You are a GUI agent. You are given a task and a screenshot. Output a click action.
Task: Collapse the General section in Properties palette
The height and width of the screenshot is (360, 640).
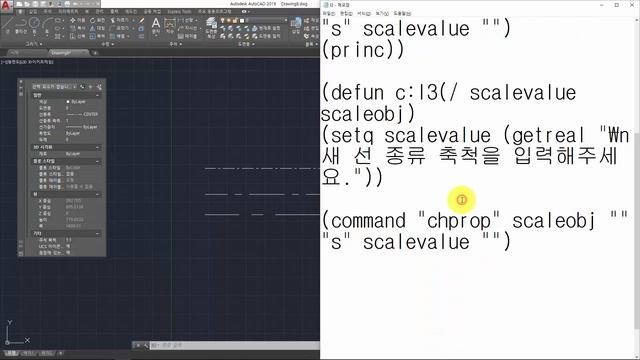[97, 95]
